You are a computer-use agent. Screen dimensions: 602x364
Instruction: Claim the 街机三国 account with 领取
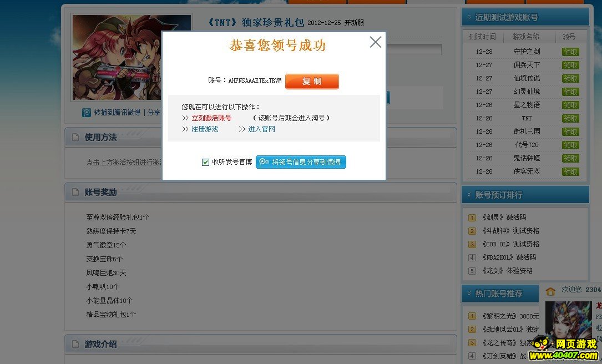570,132
